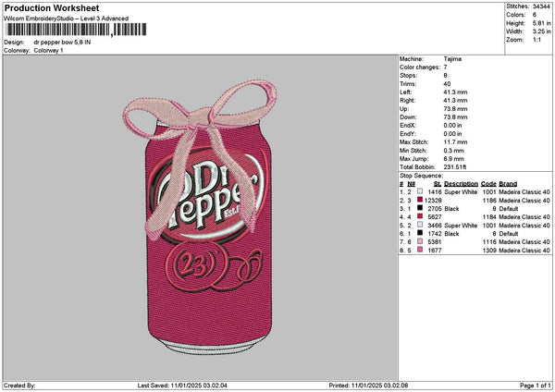Click the 'St.' column header
The width and height of the screenshot is (555, 392).
438,184
